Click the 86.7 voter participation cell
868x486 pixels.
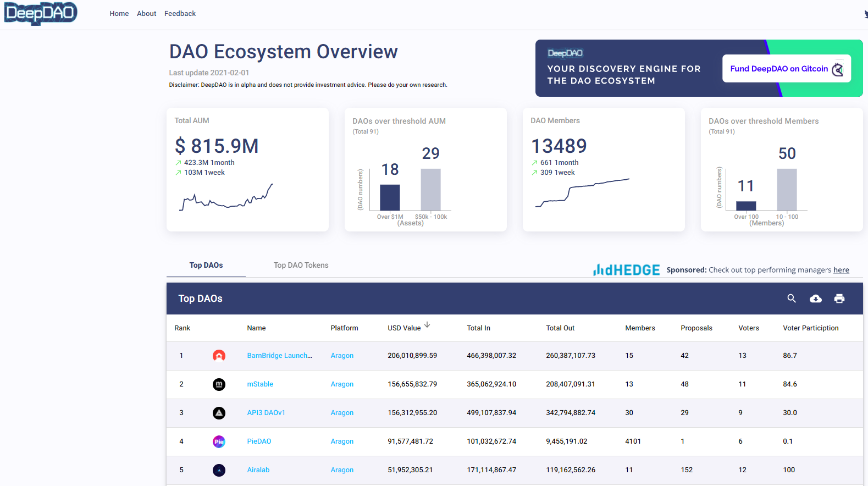(790, 356)
